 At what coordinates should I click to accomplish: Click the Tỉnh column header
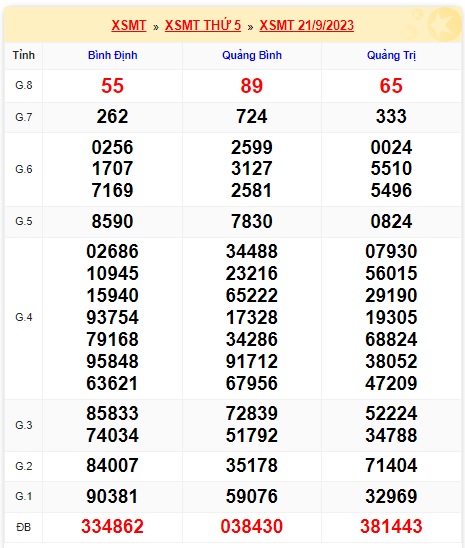[x=24, y=55]
